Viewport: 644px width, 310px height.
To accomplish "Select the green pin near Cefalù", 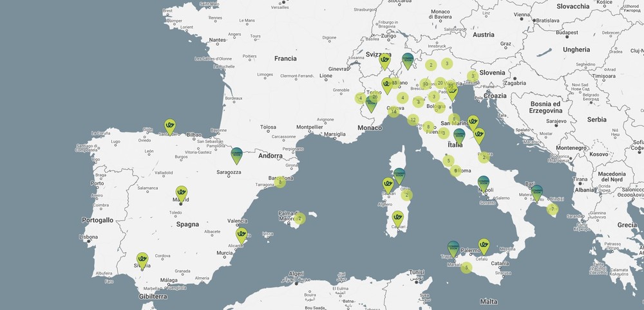I will point(484,246).
